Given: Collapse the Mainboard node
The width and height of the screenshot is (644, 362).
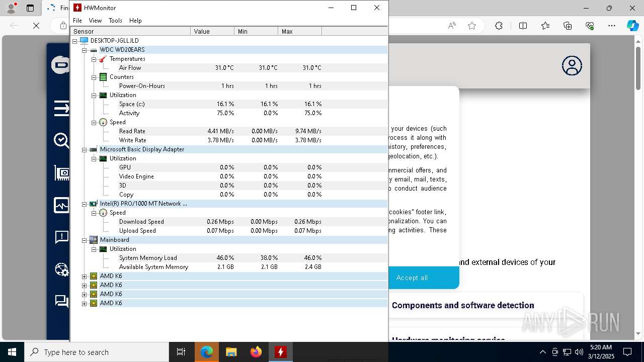Looking at the screenshot, I should (x=85, y=240).
